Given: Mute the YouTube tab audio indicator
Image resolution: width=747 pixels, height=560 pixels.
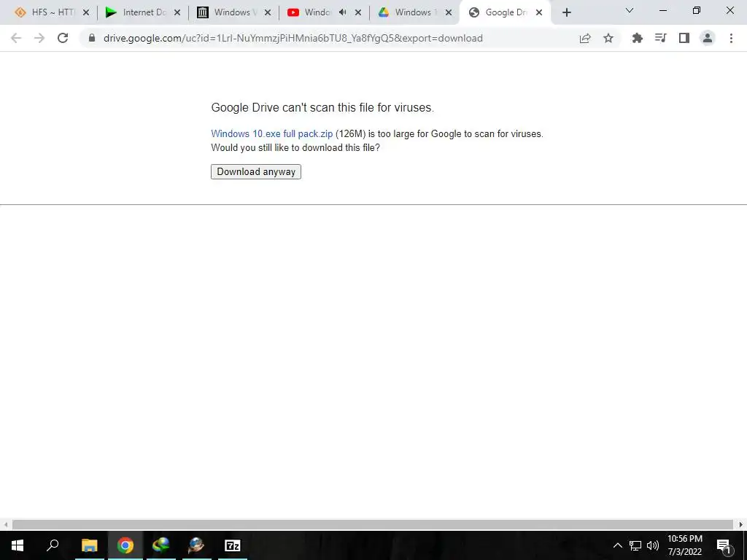Looking at the screenshot, I should [x=342, y=12].
